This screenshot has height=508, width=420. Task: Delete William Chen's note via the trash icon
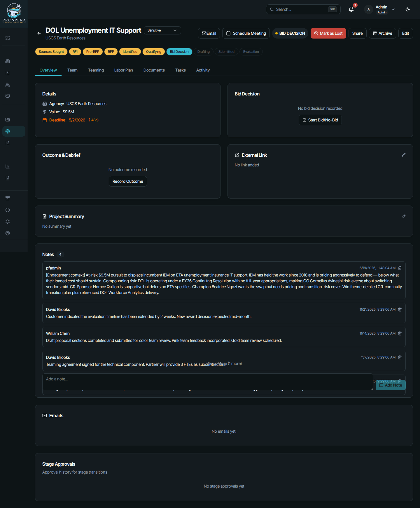pyautogui.click(x=400, y=333)
